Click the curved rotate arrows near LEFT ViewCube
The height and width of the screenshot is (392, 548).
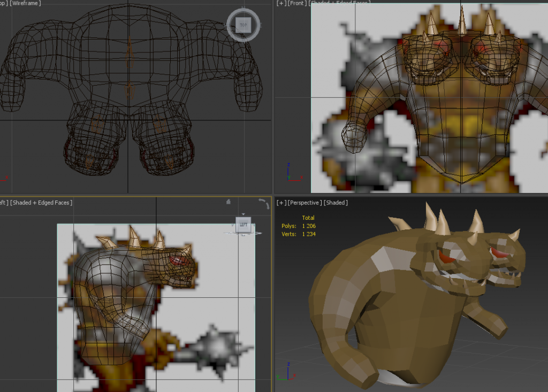tap(264, 203)
